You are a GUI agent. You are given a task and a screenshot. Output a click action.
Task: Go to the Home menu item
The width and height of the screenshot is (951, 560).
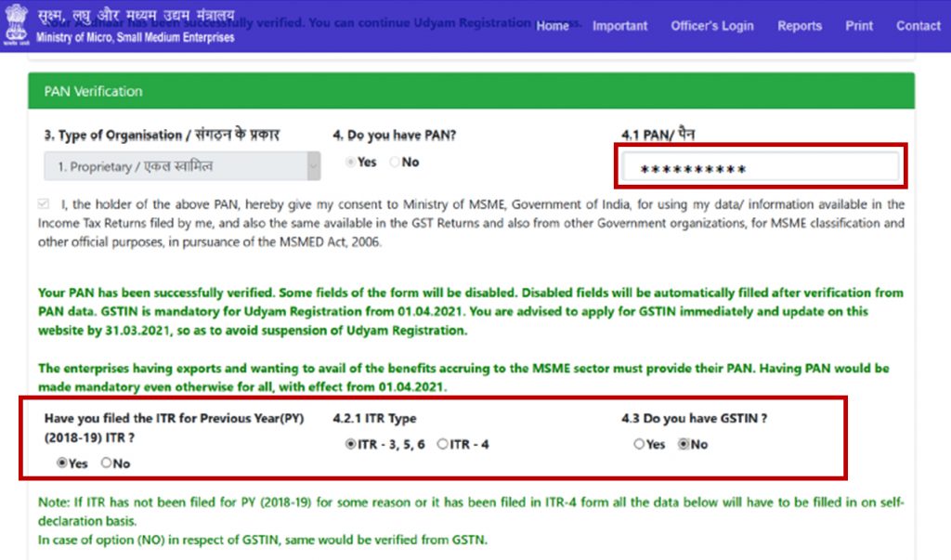(x=552, y=26)
